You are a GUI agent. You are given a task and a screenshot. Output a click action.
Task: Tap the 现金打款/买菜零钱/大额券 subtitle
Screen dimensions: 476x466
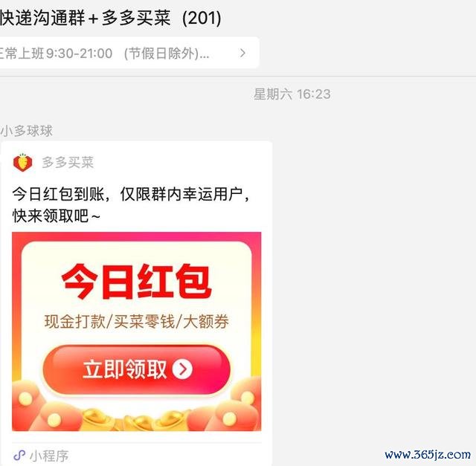coord(137,321)
